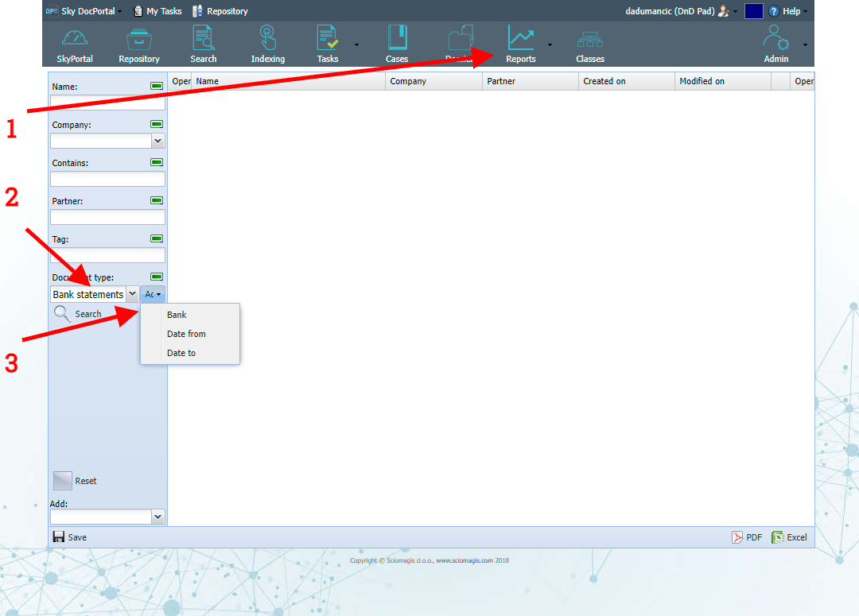Toggle the green indicator beside Company
Viewport: 859px width, 616px height.
(157, 124)
